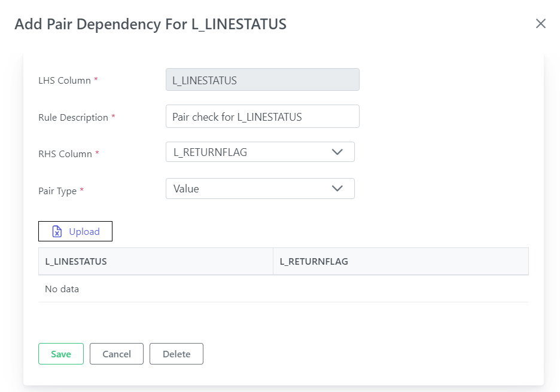The image size is (560, 392).
Task: Open the Pair Type dropdown showing Value
Action: pos(260,189)
